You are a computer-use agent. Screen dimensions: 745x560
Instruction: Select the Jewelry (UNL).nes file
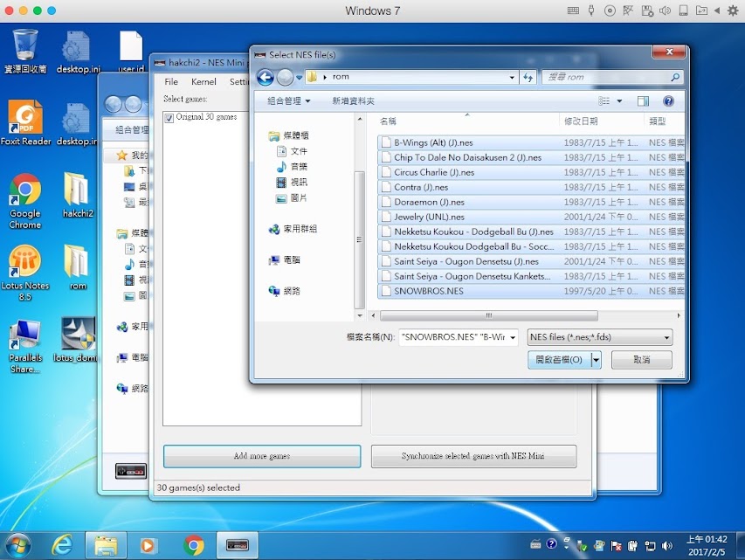coord(531,217)
